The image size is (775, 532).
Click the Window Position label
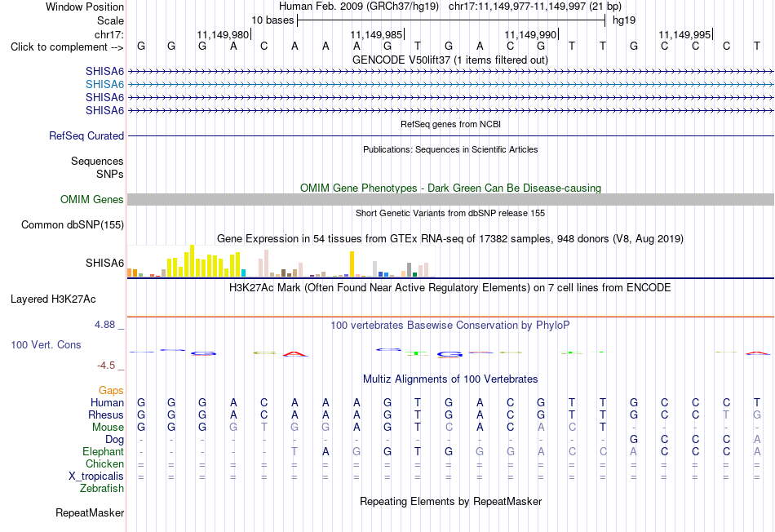pos(85,7)
